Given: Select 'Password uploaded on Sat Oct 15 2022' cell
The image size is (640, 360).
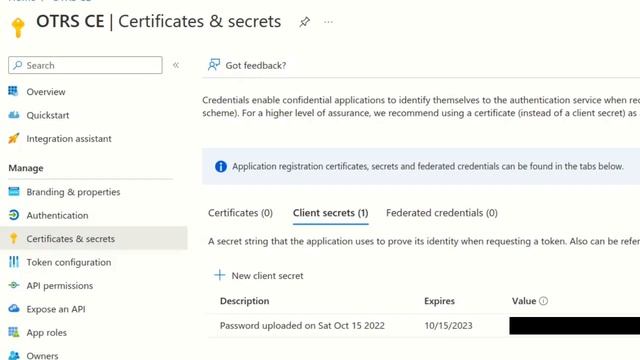Looking at the screenshot, I should (x=302, y=326).
